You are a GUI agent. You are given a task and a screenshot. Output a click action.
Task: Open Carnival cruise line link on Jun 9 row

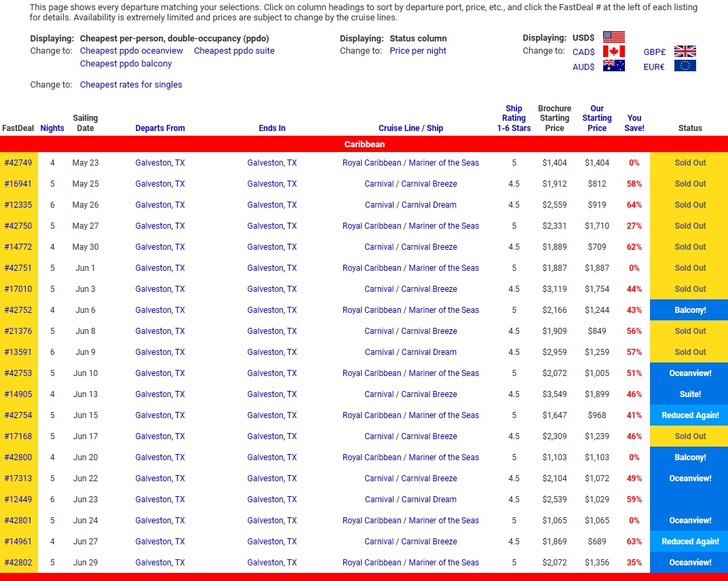[x=379, y=352]
